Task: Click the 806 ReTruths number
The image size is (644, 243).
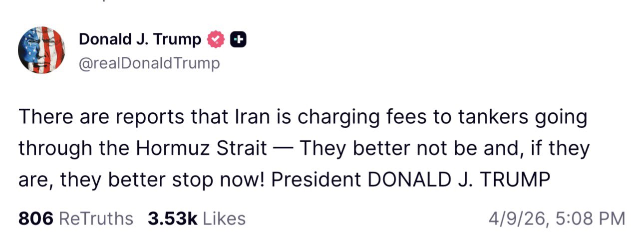Action: coord(35,219)
